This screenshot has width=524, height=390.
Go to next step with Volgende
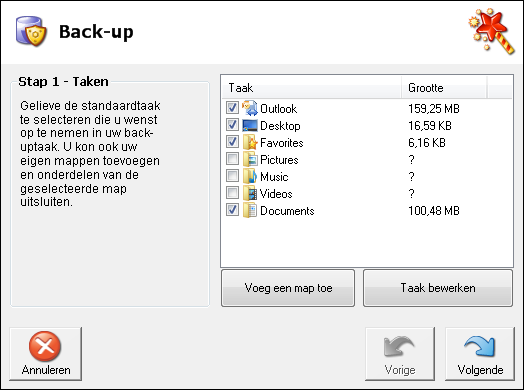(480, 354)
